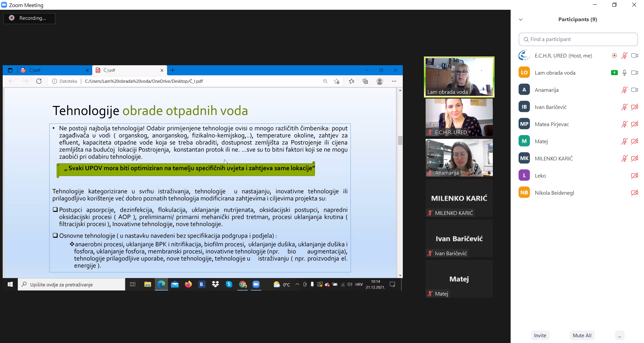Screen dimensions: 644x343
Task: Select Leko in the participants list
Action: (540, 176)
